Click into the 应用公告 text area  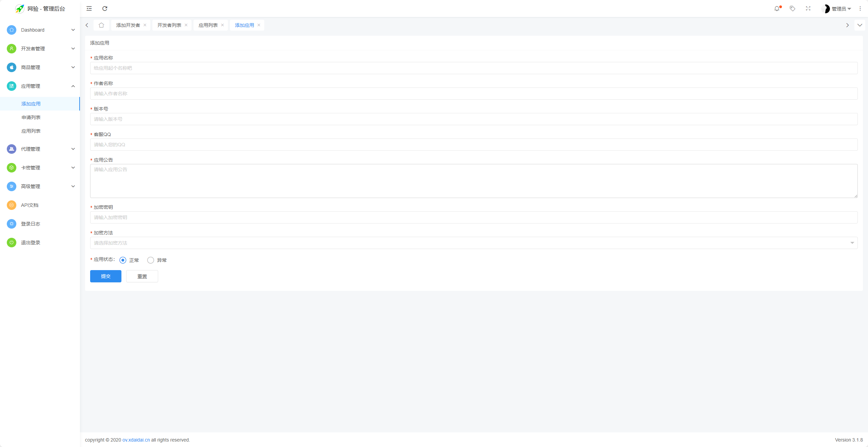[474, 181]
